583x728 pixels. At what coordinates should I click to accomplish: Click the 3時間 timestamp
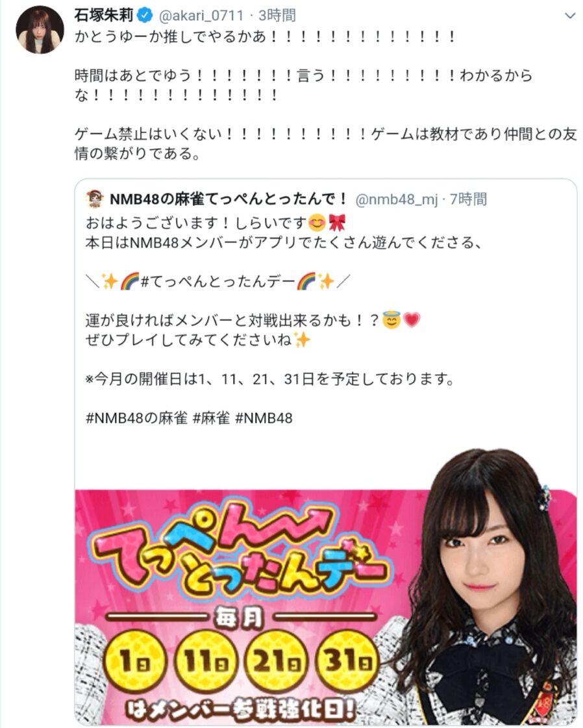click(x=277, y=16)
